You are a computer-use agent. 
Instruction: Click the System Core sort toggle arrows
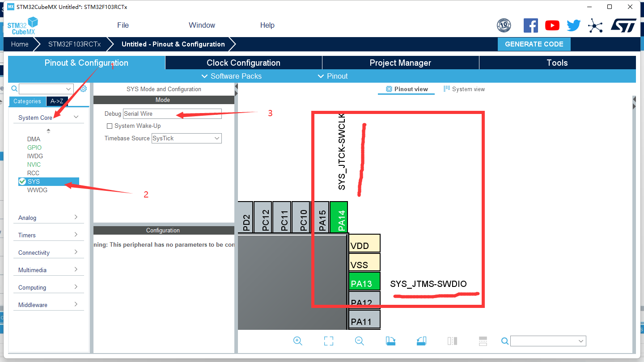click(48, 131)
